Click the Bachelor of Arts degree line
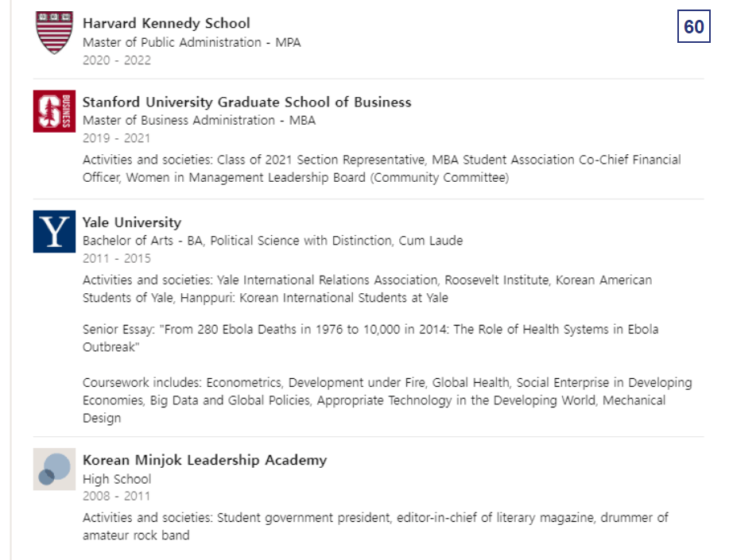The image size is (733, 560). (273, 241)
